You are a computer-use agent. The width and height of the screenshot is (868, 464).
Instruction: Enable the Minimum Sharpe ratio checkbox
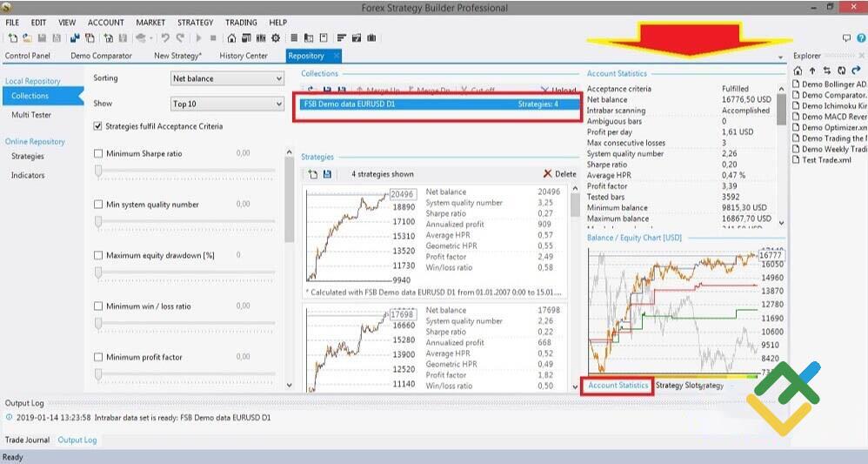[98, 153]
